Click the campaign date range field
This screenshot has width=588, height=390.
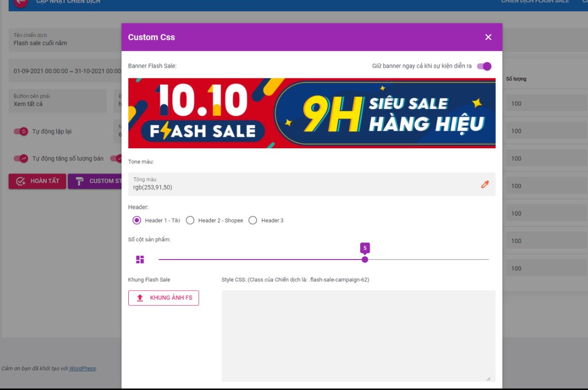(65, 71)
